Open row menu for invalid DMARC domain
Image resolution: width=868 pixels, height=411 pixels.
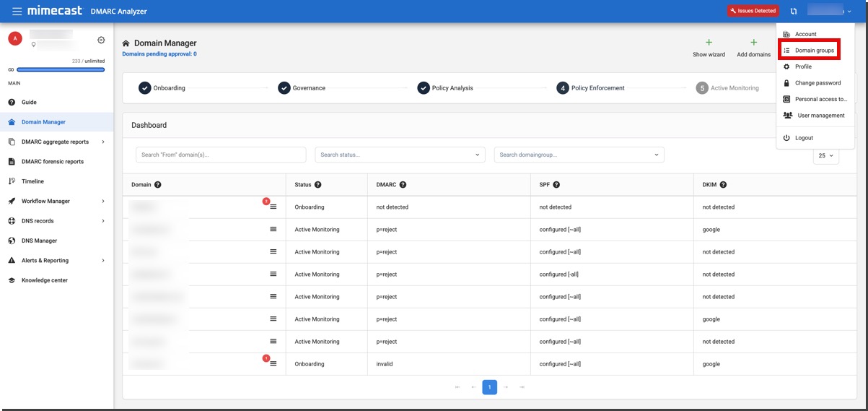pos(273,364)
